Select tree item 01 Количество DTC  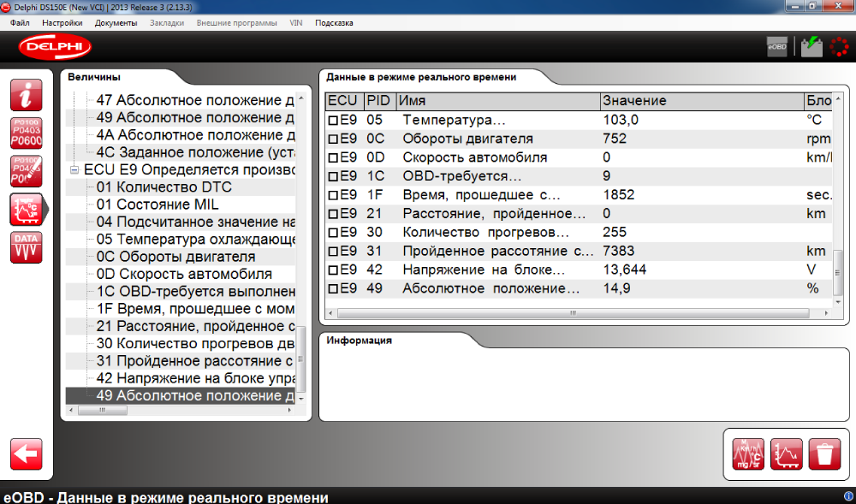click(164, 187)
